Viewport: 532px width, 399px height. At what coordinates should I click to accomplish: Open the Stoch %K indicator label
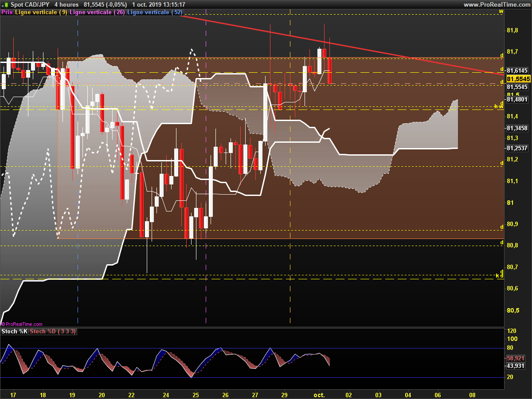[15, 332]
